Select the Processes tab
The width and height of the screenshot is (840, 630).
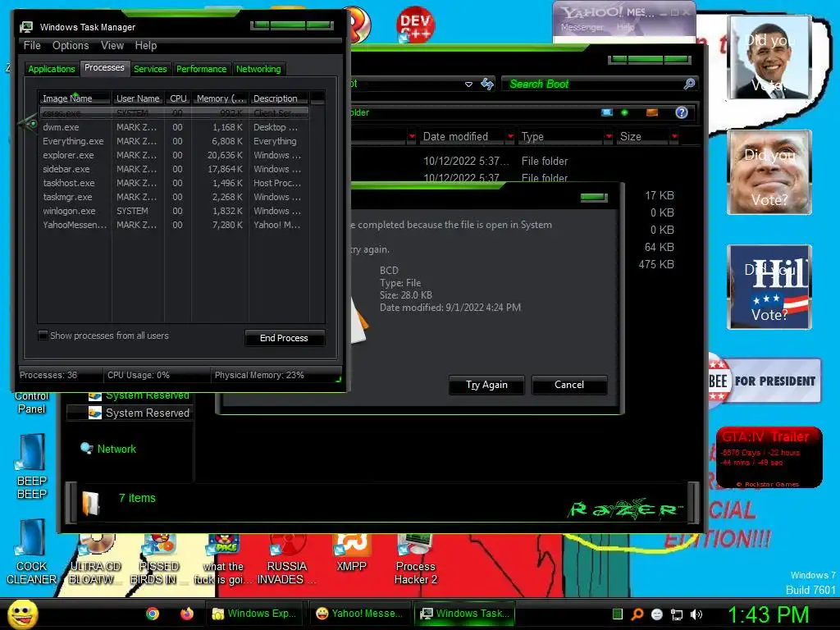[x=104, y=67]
